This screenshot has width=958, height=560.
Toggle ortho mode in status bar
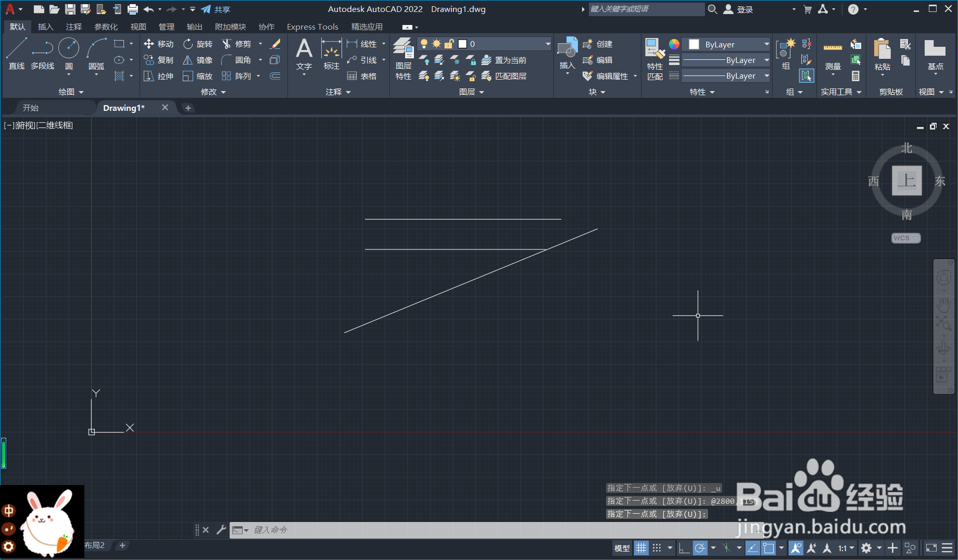(684, 548)
